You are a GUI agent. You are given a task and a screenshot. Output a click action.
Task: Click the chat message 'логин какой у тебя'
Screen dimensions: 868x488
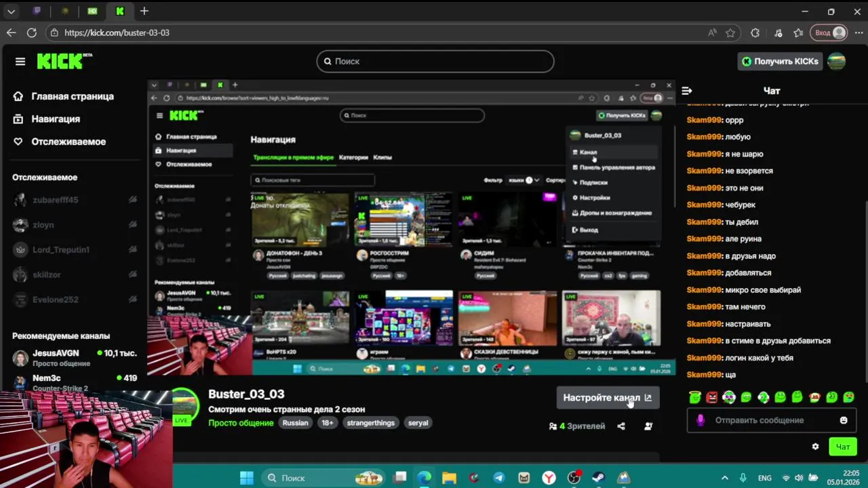click(759, 358)
